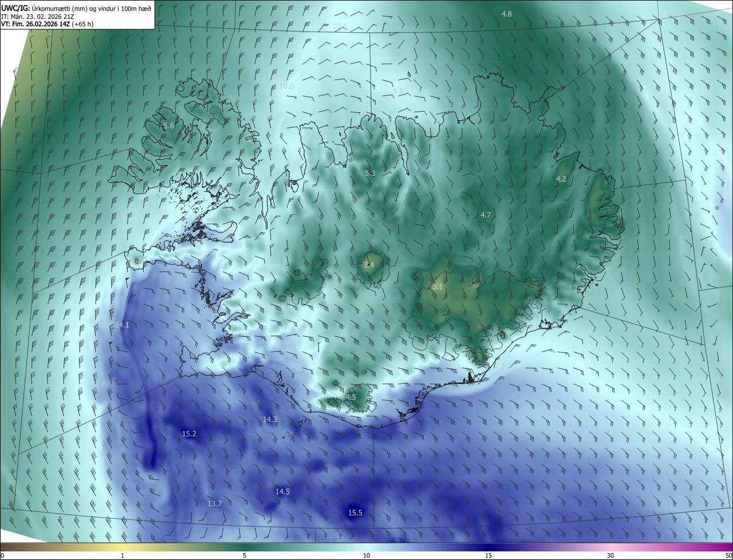This screenshot has height=560, width=733.
Task: Click the map value label 5.3
Action: point(370,173)
